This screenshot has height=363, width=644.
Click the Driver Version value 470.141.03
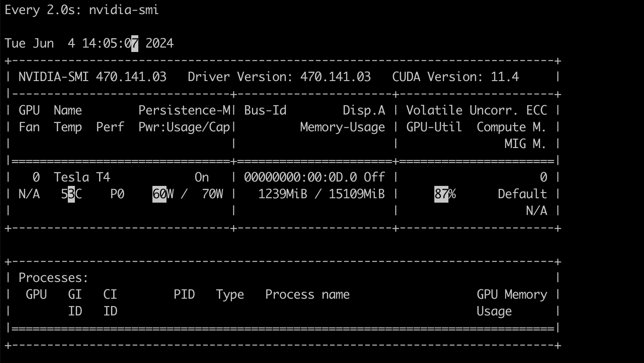point(335,77)
